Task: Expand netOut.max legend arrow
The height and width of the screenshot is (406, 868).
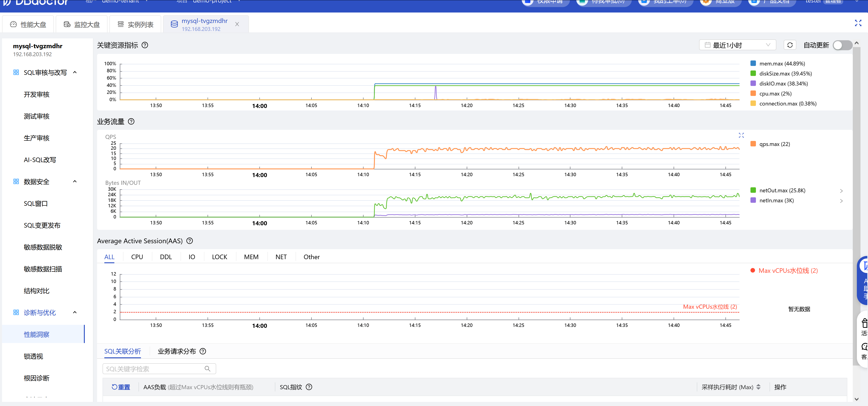Action: pos(841,191)
